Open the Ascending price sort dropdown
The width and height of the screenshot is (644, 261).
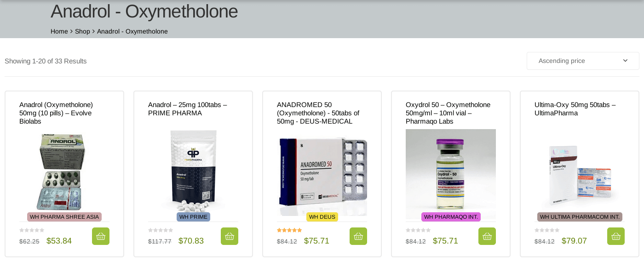tap(583, 61)
